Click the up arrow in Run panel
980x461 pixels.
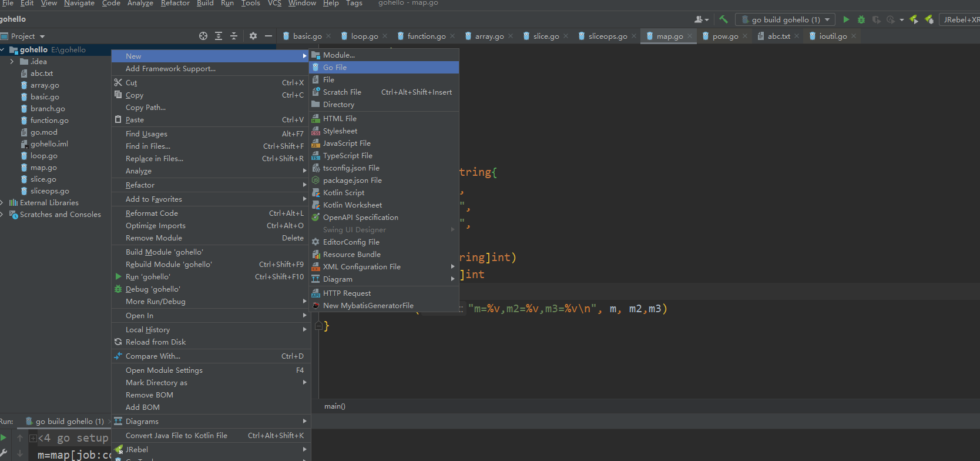[20, 437]
